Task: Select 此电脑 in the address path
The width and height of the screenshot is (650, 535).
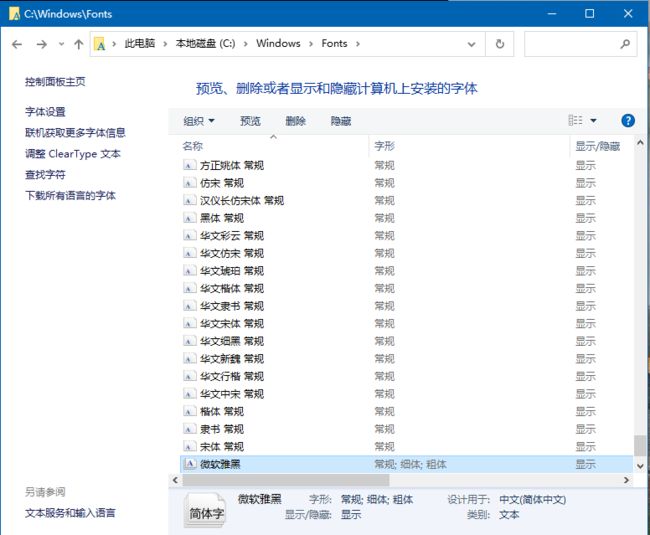Action: tap(140, 44)
